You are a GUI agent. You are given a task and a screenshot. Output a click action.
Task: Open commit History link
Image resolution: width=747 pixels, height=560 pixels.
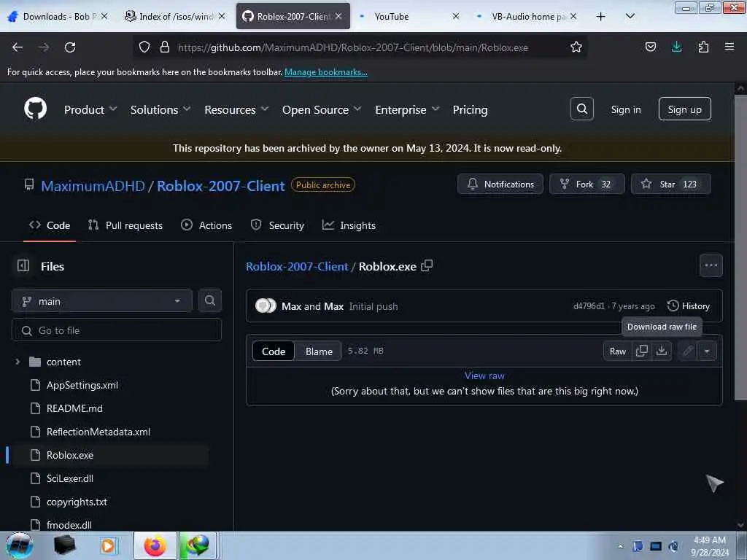pos(689,306)
